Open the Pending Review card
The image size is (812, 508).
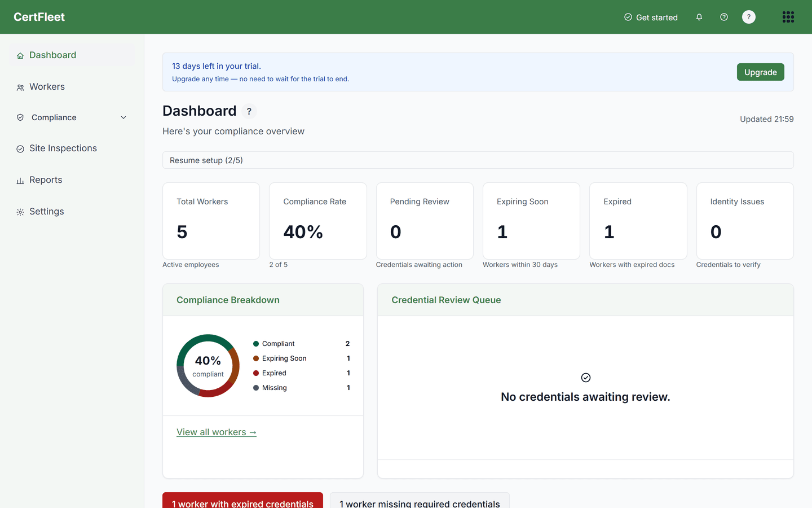[x=425, y=221]
